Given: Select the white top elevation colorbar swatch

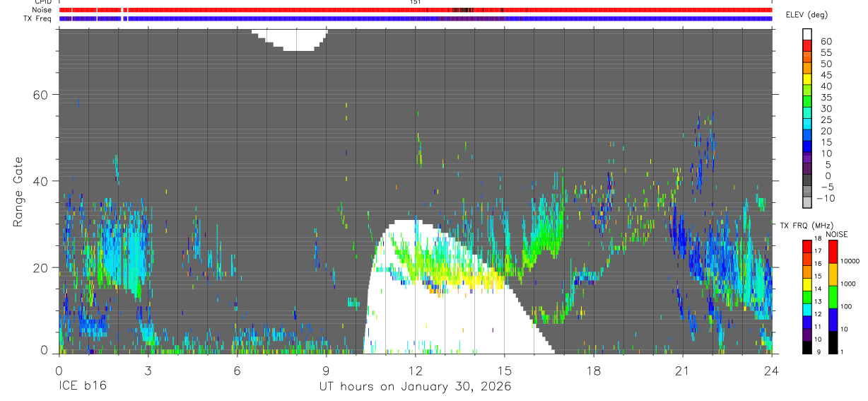Looking at the screenshot, I should [x=807, y=35].
